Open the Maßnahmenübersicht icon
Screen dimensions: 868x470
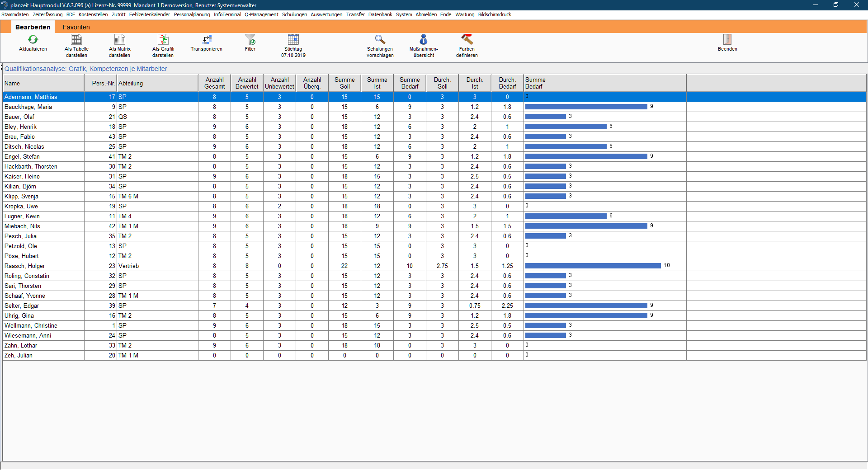[x=423, y=40]
